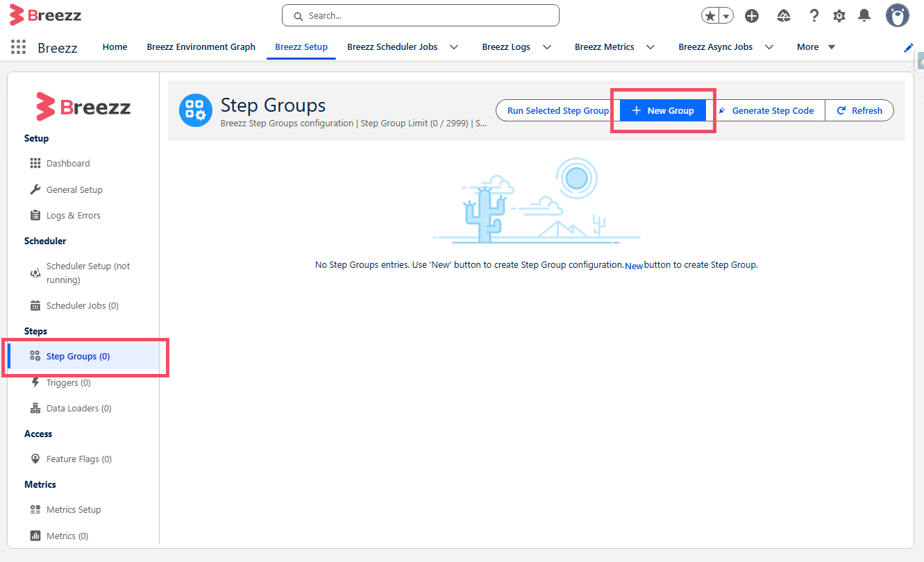Click the Refresh button
This screenshot has width=924, height=562.
click(859, 110)
